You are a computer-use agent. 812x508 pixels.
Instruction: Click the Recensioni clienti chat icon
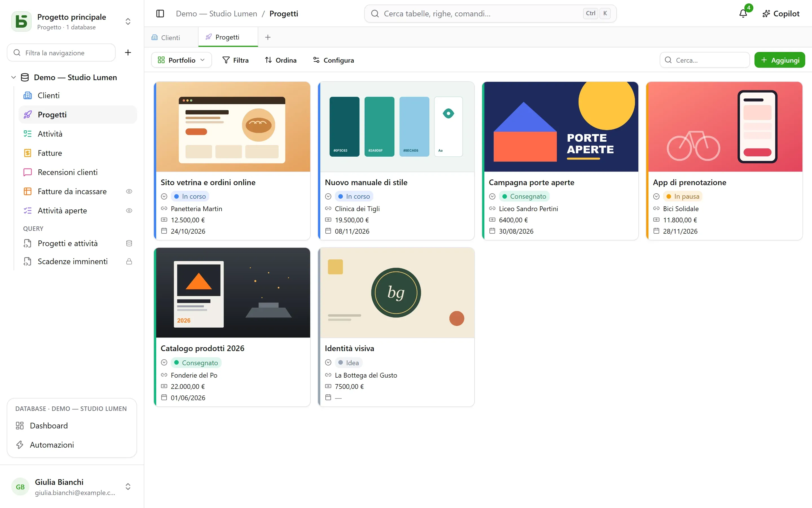[28, 172]
